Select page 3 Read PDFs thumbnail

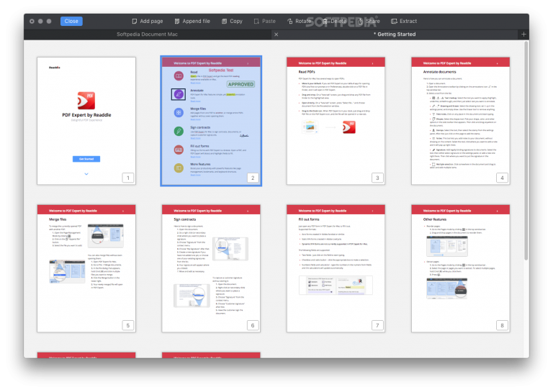(x=336, y=121)
